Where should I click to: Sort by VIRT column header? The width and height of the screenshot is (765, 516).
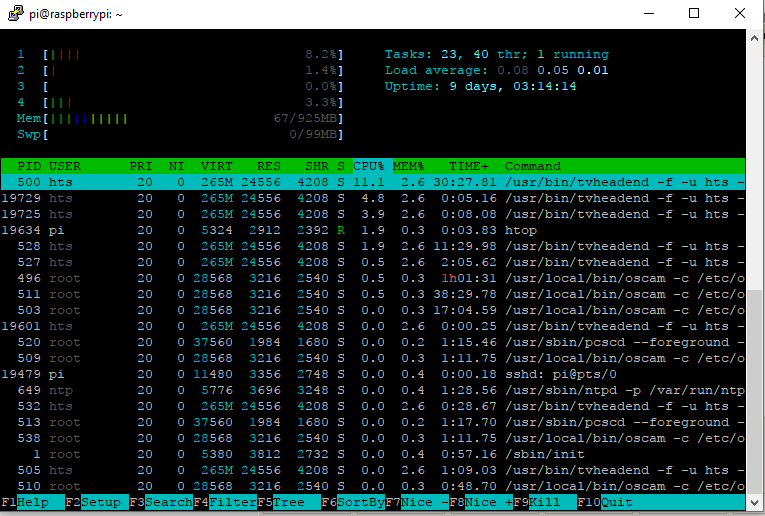click(x=217, y=166)
